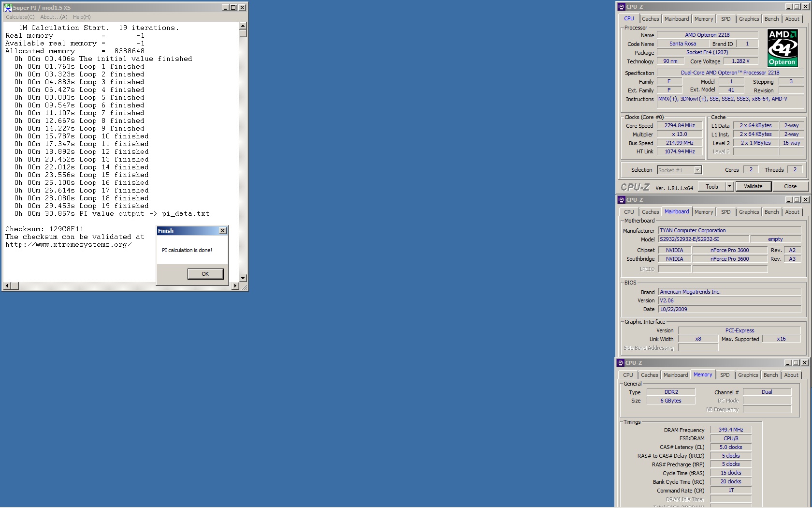The image size is (812, 508).
Task: Switch to Caches tab in top CPU-Z window
Action: [x=650, y=19]
